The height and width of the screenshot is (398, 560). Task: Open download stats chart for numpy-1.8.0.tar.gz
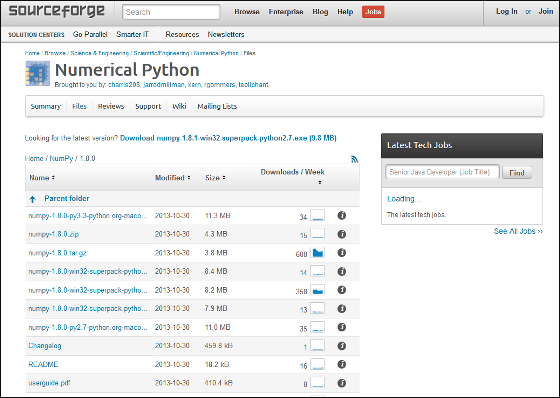318,253
